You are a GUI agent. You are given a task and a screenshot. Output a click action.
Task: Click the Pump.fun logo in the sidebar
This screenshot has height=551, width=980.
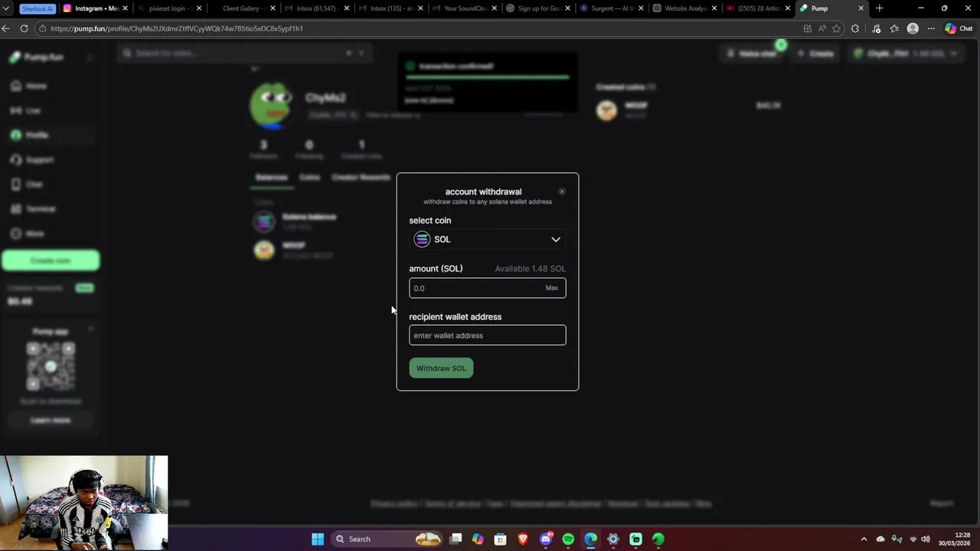[37, 57]
